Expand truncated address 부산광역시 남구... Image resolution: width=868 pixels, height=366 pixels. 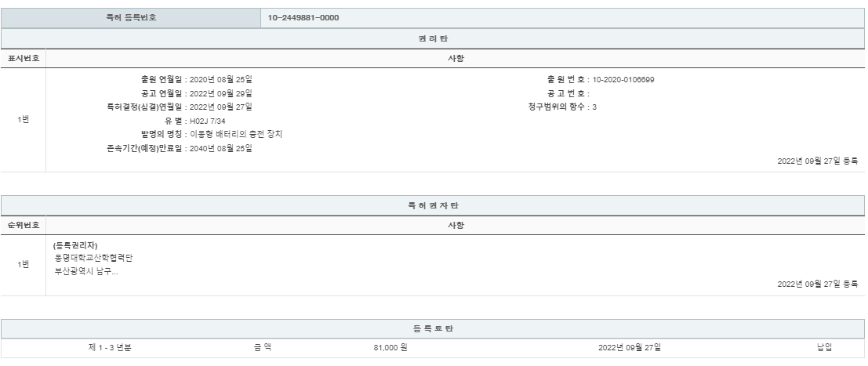click(86, 271)
